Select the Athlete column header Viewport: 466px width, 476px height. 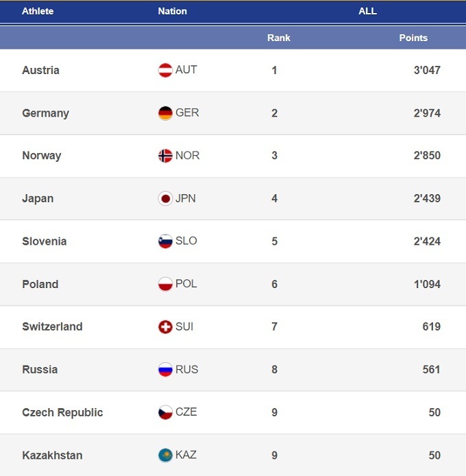(38, 12)
